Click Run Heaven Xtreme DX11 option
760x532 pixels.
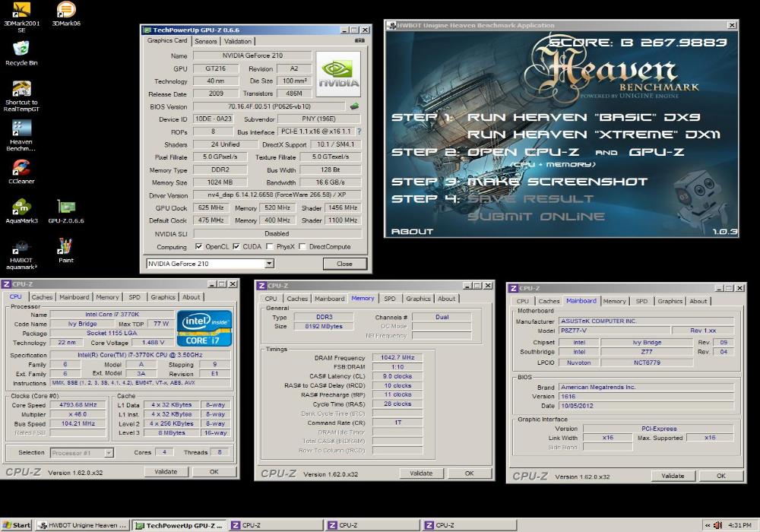[x=594, y=135]
